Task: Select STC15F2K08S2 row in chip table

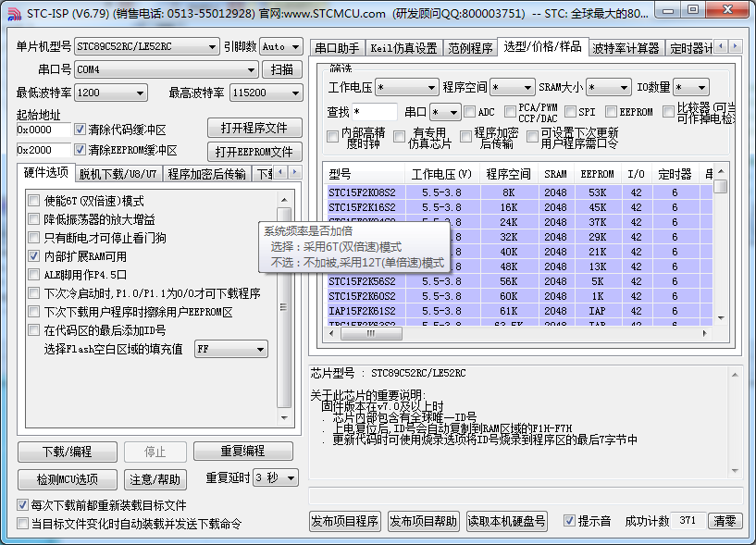Action: click(520, 192)
